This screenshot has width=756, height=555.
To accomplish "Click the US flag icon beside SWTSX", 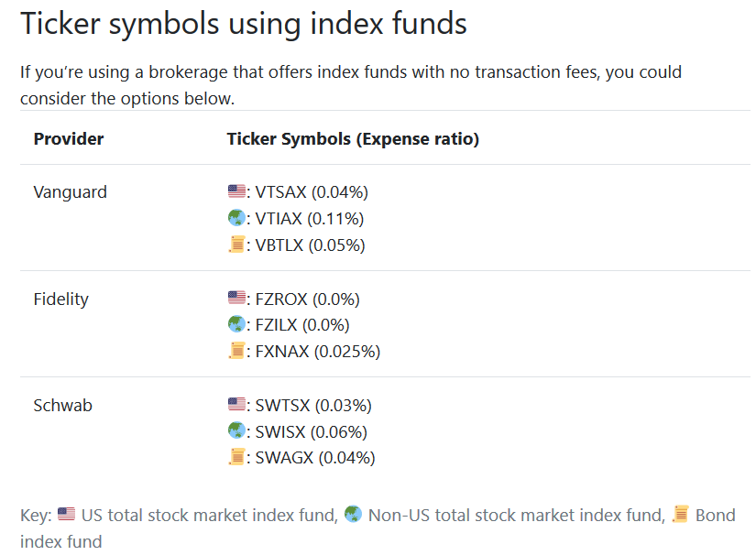I will click(x=236, y=405).
